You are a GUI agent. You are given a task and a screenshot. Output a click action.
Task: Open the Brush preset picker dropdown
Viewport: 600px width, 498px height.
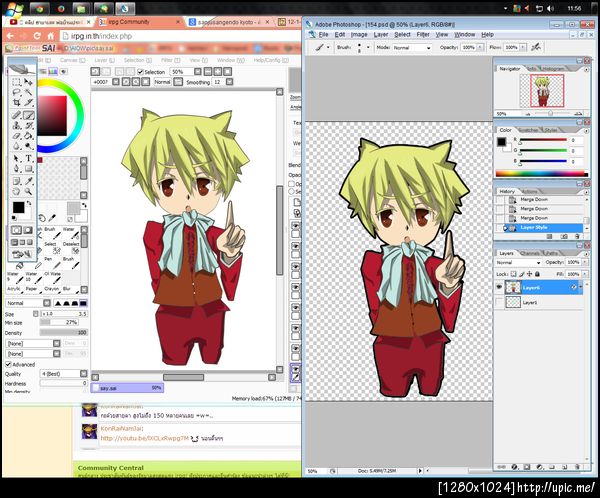368,47
